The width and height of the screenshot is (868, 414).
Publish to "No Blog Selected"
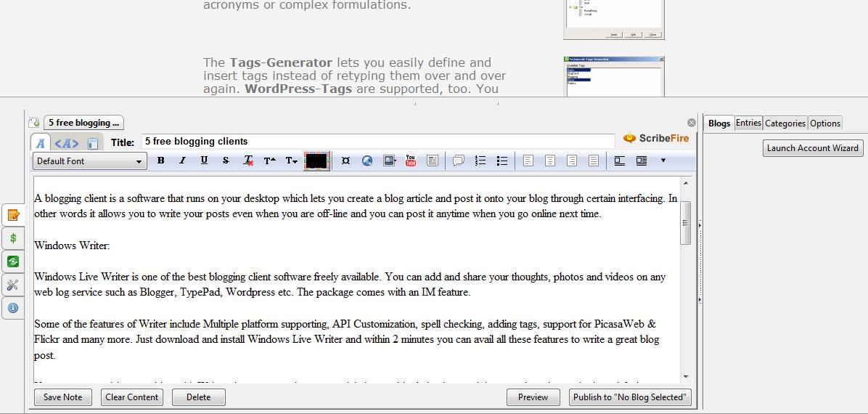630,397
